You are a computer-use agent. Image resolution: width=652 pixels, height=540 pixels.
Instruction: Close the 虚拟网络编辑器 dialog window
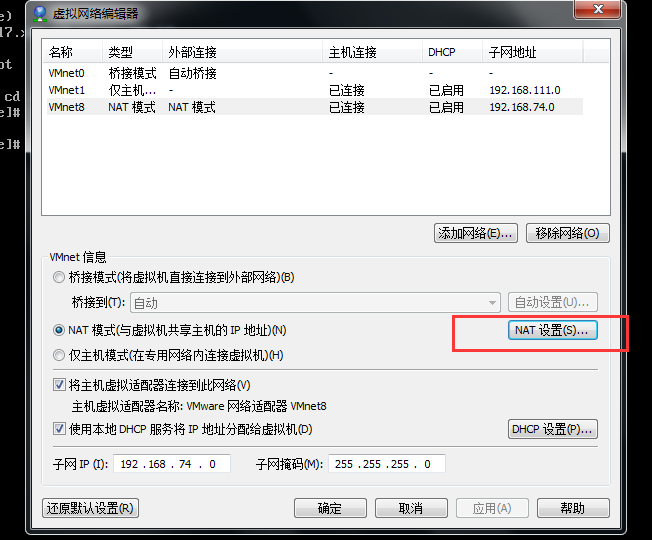[598, 9]
